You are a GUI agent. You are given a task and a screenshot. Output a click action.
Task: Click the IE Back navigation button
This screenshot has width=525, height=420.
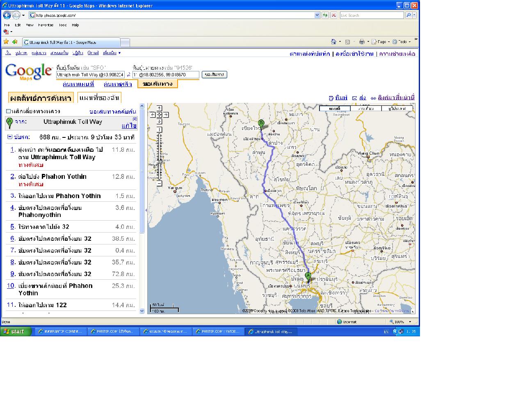pyautogui.click(x=7, y=15)
